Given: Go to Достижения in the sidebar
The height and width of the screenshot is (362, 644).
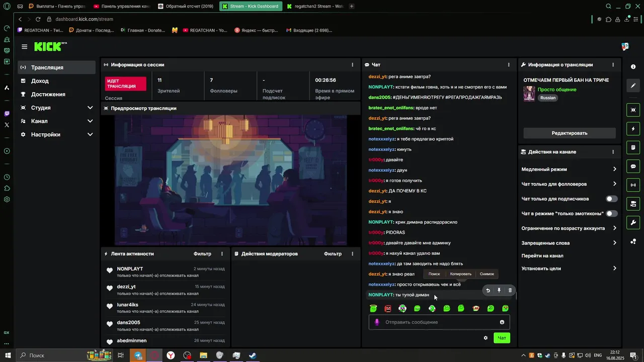Looking at the screenshot, I should click(57, 95).
